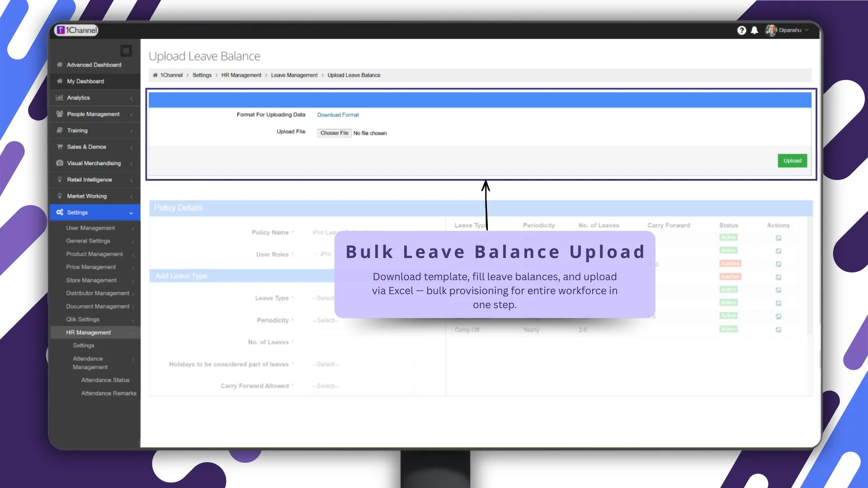
Task: Select Attendance Status in the sidebar
Action: pyautogui.click(x=105, y=380)
